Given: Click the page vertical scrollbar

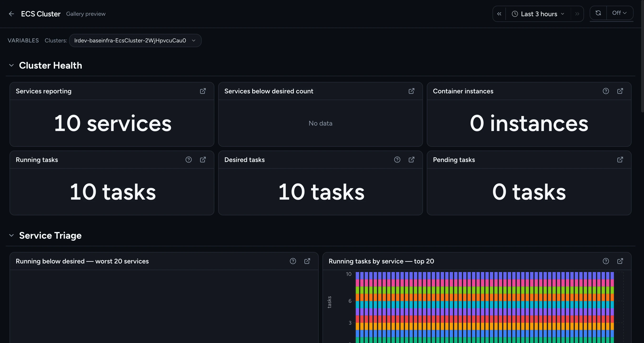Looking at the screenshot, I should (x=642, y=56).
